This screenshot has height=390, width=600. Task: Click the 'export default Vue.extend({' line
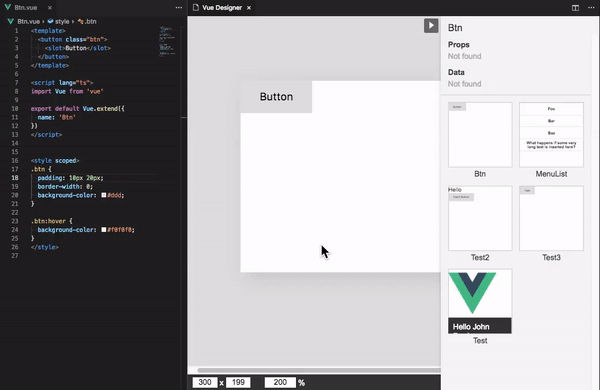(78, 109)
